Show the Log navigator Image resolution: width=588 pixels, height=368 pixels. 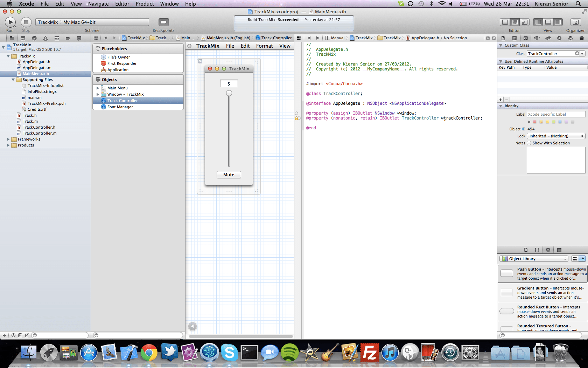click(79, 38)
